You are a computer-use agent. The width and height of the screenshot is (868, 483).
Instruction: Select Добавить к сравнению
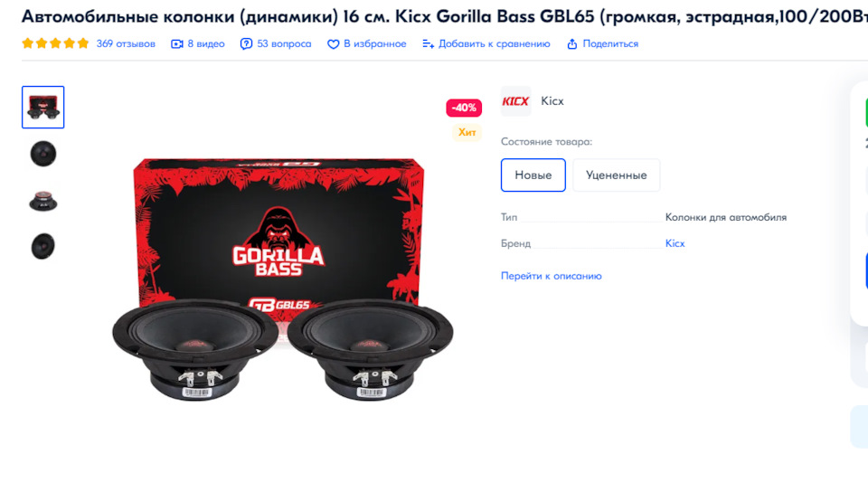tap(495, 43)
